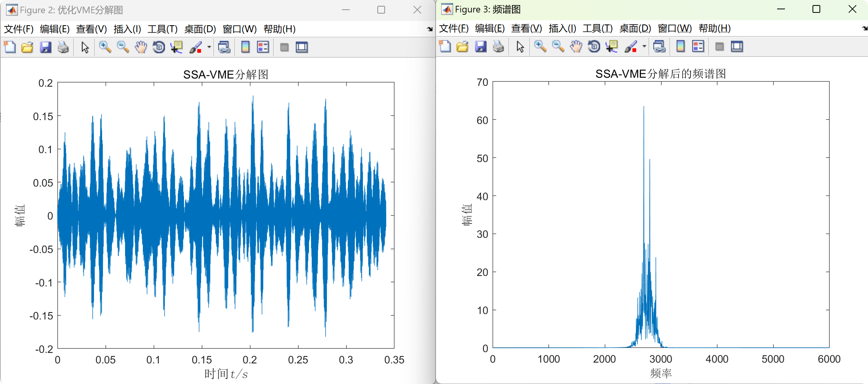Click Print icon in Figure 2 toolbar
868x384 pixels.
click(63, 47)
